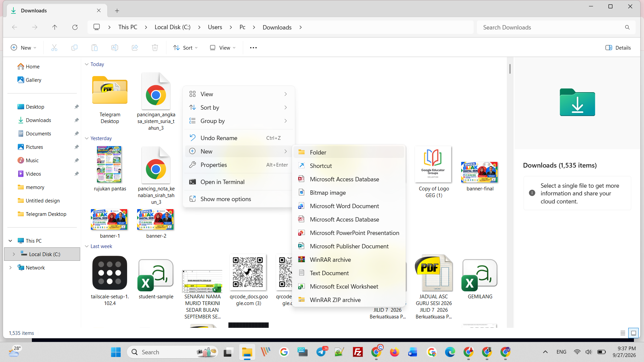
Task: Create new Microsoft Word Document
Action: pos(349,206)
